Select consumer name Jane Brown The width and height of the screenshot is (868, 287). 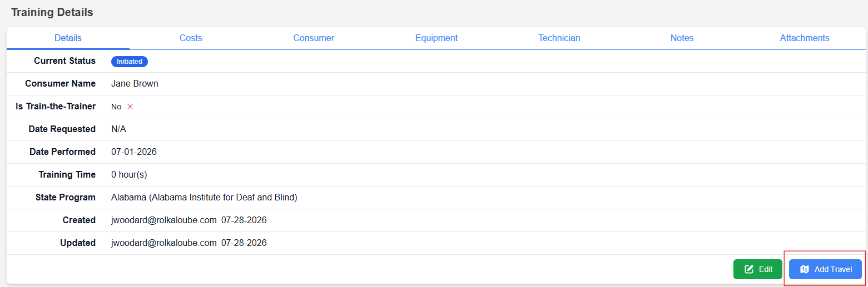point(135,84)
